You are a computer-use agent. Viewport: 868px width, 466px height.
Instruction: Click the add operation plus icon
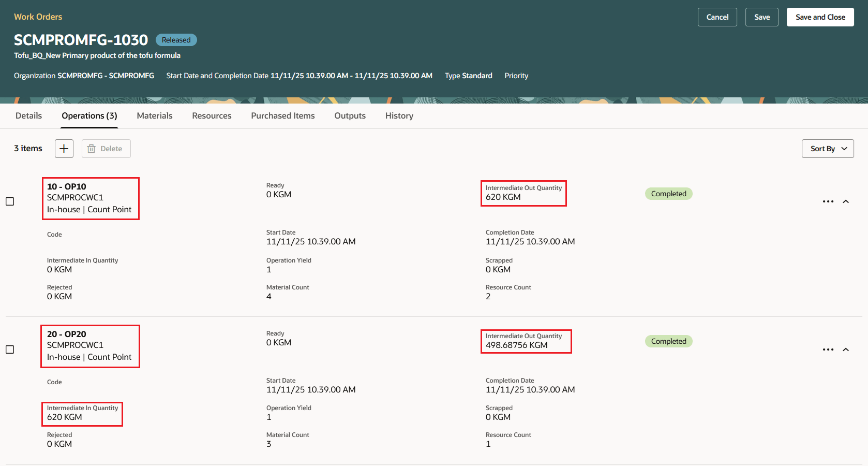coord(64,149)
